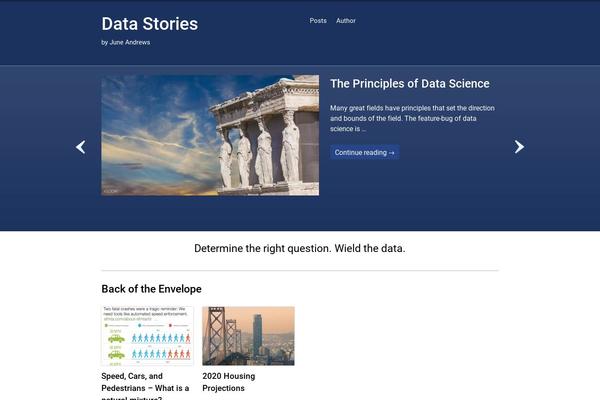Open the bridge photo thumbnail for Housing Projections
Viewport: 600px width, 400px height.
248,336
